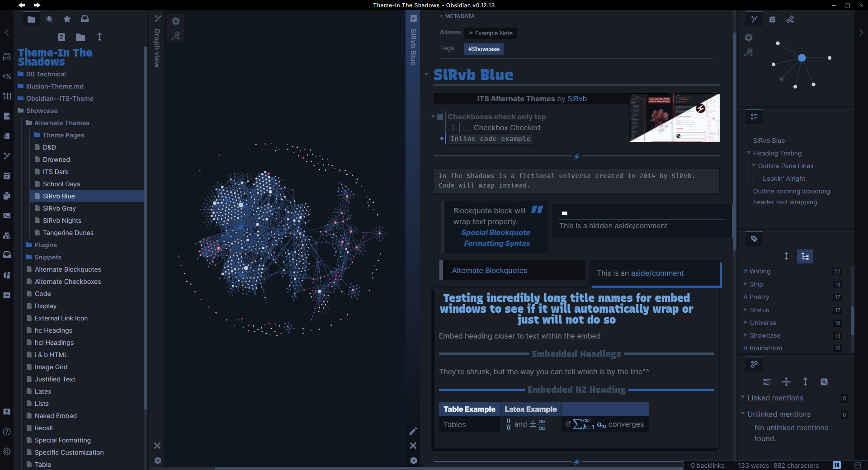The height and width of the screenshot is (470, 868).
Task: Click the tag pane header icon
Action: 754,239
